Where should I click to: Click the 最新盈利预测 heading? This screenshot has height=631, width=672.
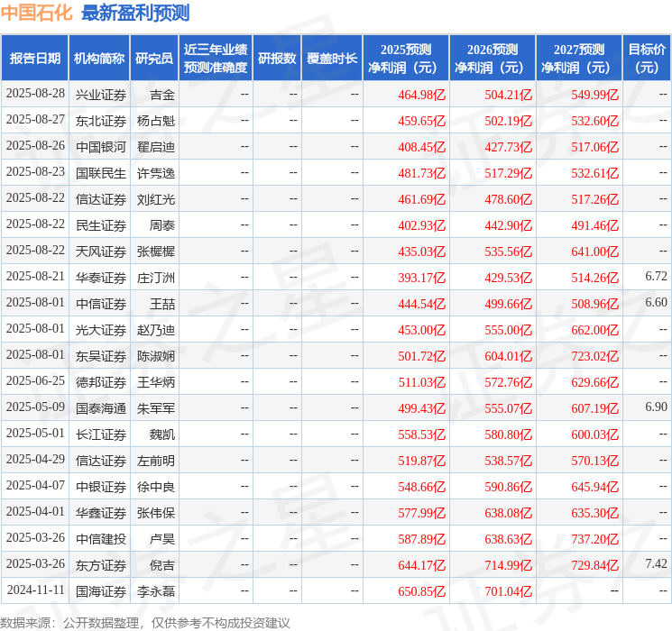point(135,13)
